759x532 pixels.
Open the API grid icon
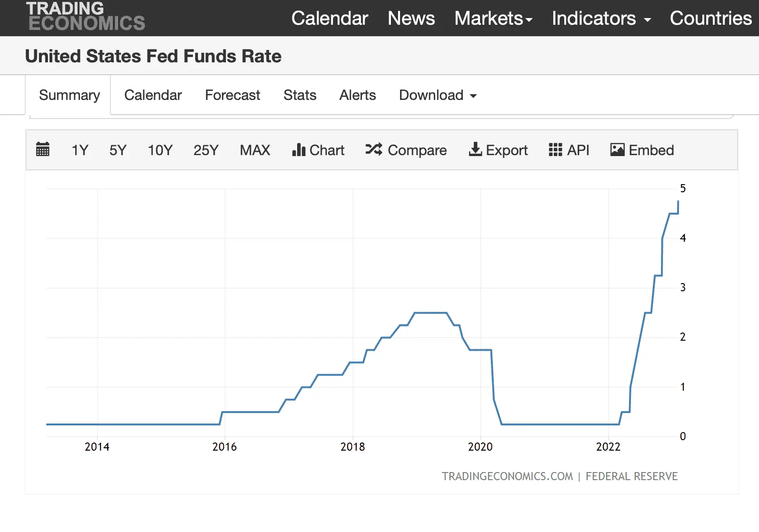(555, 150)
